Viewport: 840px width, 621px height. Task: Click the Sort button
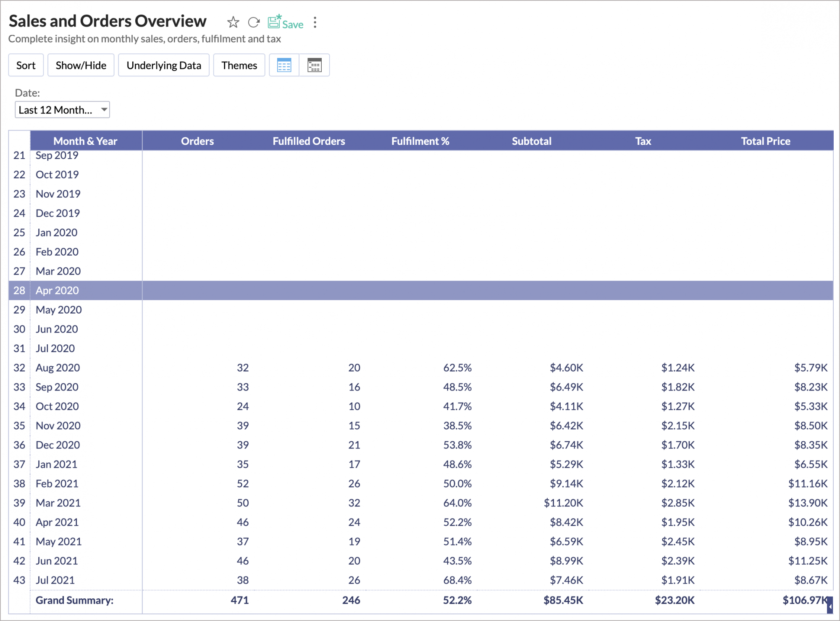[26, 66]
